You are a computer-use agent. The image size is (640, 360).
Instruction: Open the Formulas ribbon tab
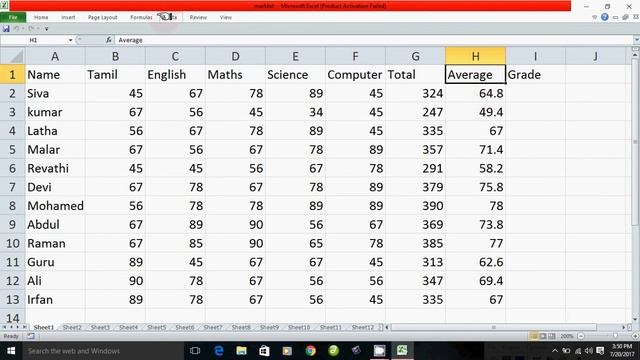(141, 17)
